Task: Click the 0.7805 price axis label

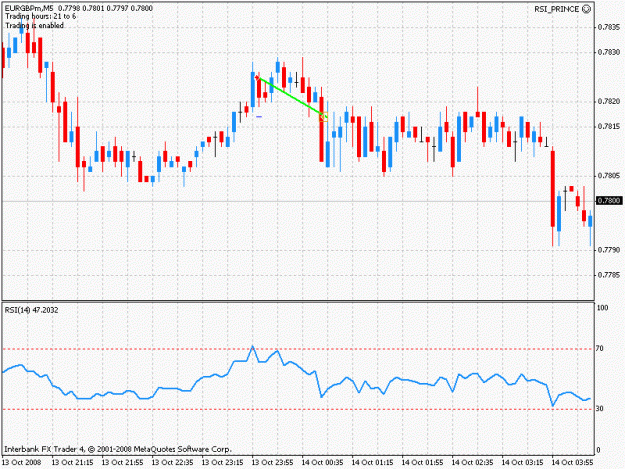Action: (609, 176)
